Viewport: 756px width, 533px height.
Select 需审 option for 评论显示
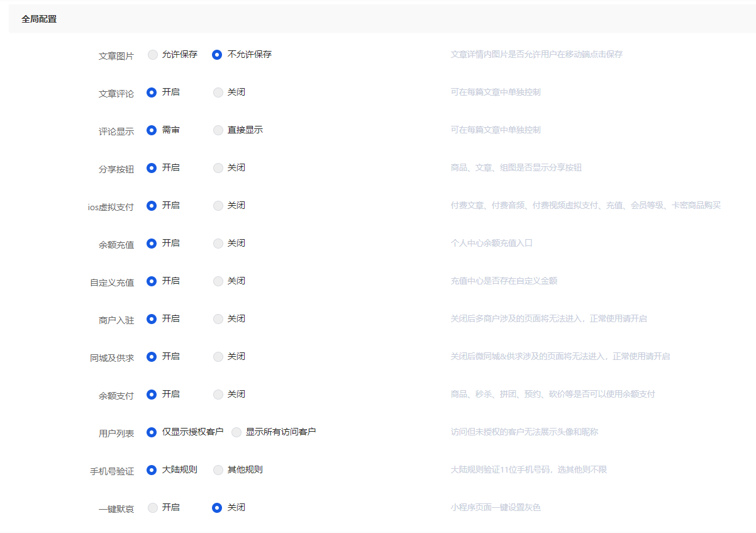(152, 130)
